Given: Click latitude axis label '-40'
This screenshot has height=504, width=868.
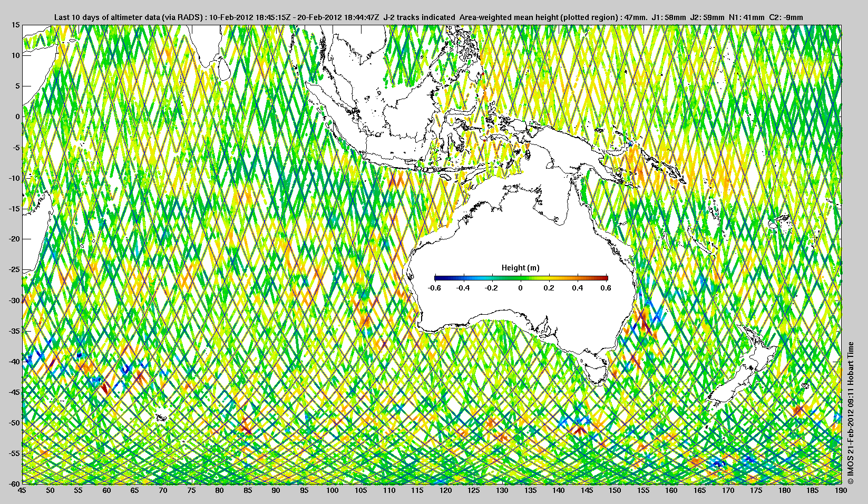Looking at the screenshot, I should pos(14,361).
